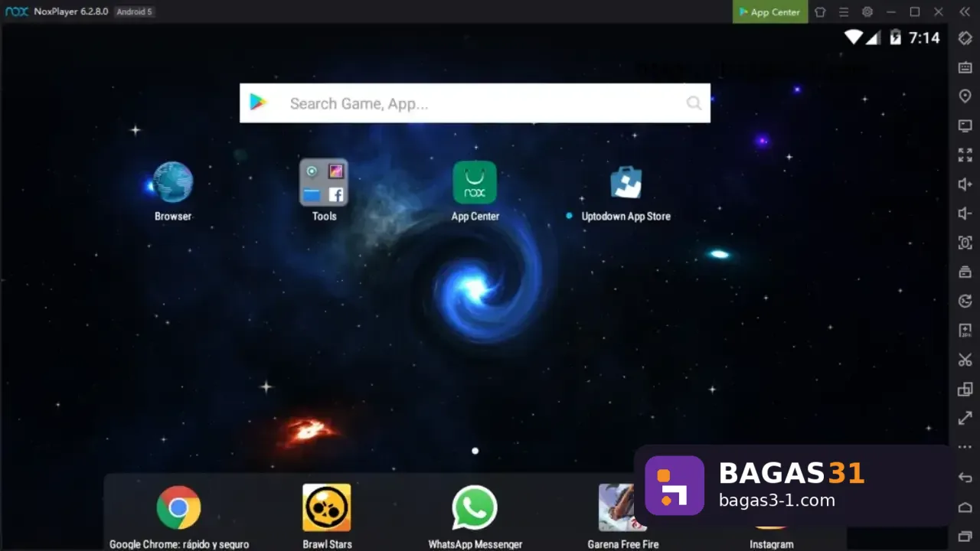Click the rotate screen icon in sidebar

pos(965,38)
